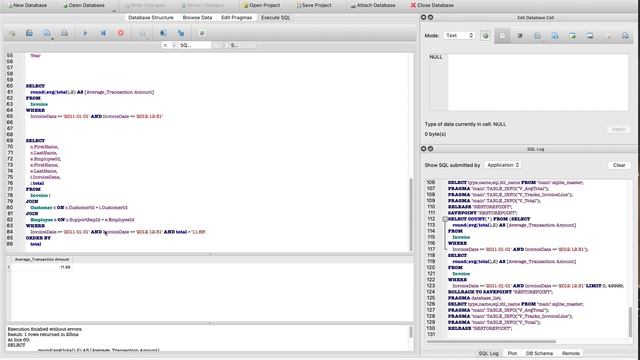The width and height of the screenshot is (640, 360).
Task: Toggle the highlighted word wrap icon in cell editor
Action: click(x=502, y=36)
